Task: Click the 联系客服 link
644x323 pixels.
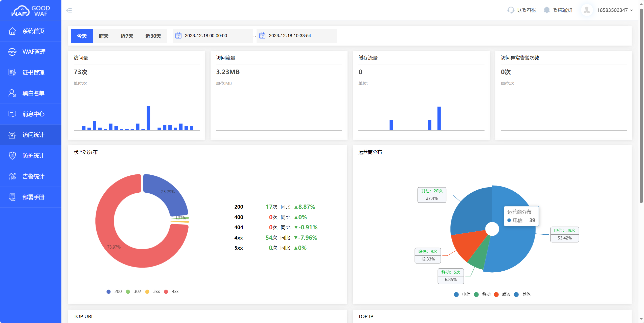Action: pyautogui.click(x=526, y=10)
